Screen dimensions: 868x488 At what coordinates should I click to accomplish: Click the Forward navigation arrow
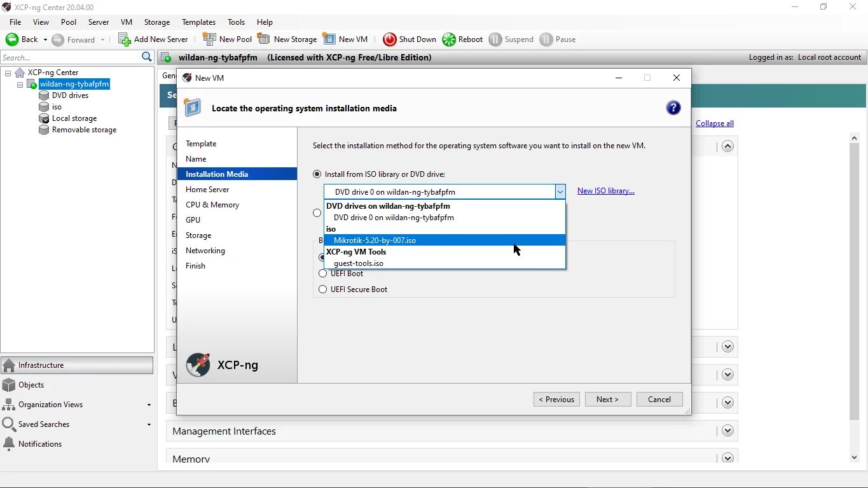click(58, 39)
